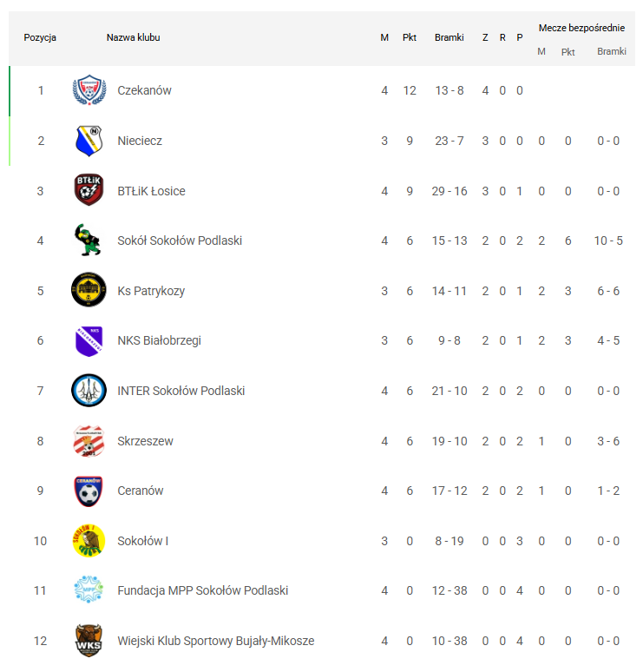Open the Wiejski Klub Sportowy Bujały-Mikosze link
The width and height of the screenshot is (643, 672).
point(216,641)
